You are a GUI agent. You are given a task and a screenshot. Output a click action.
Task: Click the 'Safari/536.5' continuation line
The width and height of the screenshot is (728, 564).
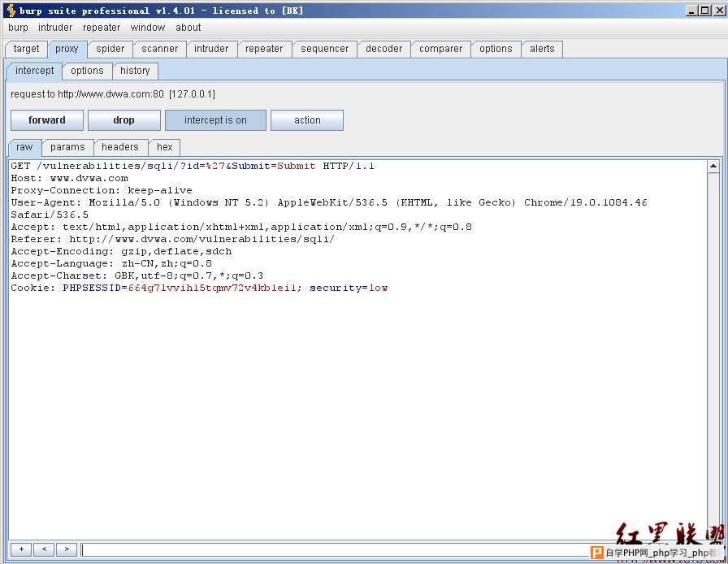[x=50, y=215]
